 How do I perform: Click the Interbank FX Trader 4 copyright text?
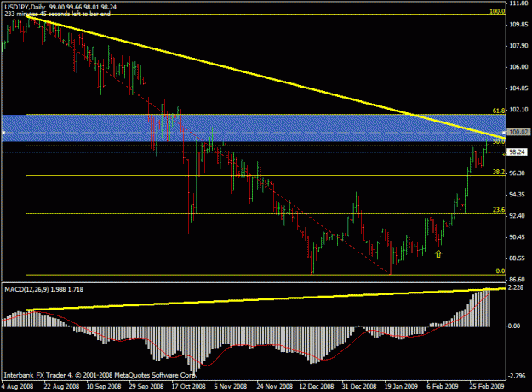(x=100, y=375)
